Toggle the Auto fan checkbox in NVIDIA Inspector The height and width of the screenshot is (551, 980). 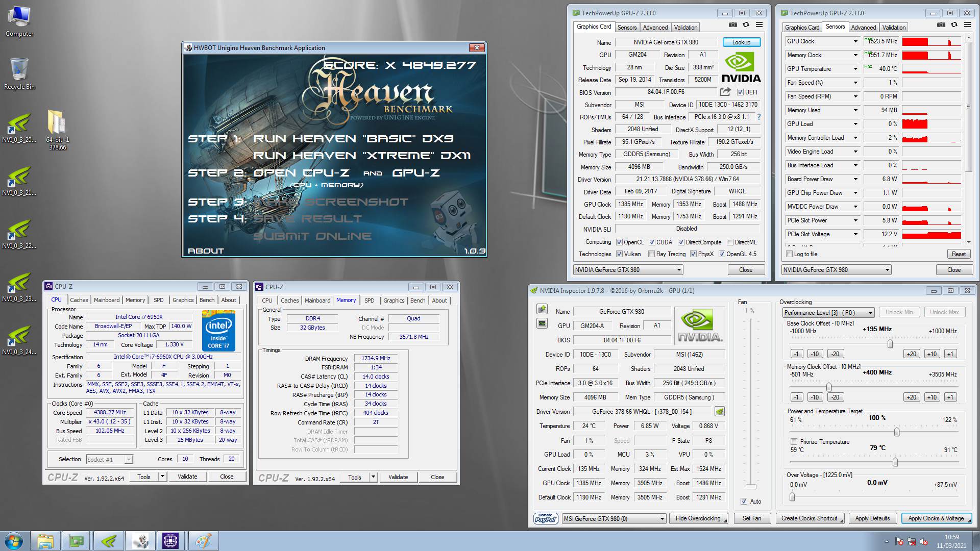744,502
